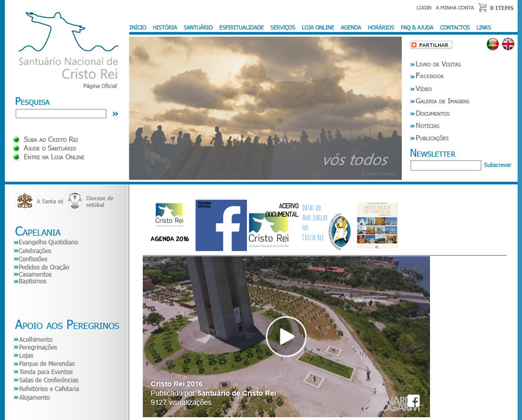
Task: Switch language with Portuguese flag
Action: 492,44
